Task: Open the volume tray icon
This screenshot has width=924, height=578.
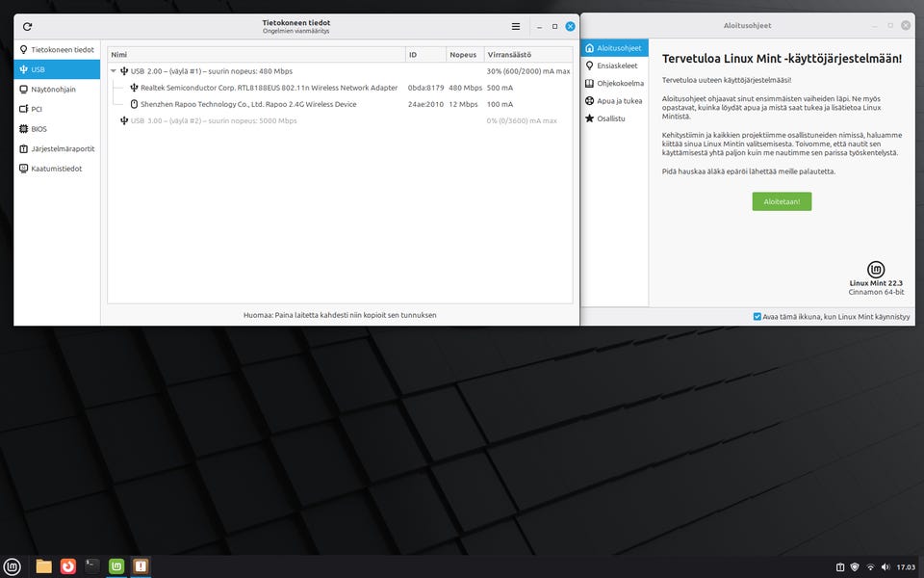Action: pos(885,567)
